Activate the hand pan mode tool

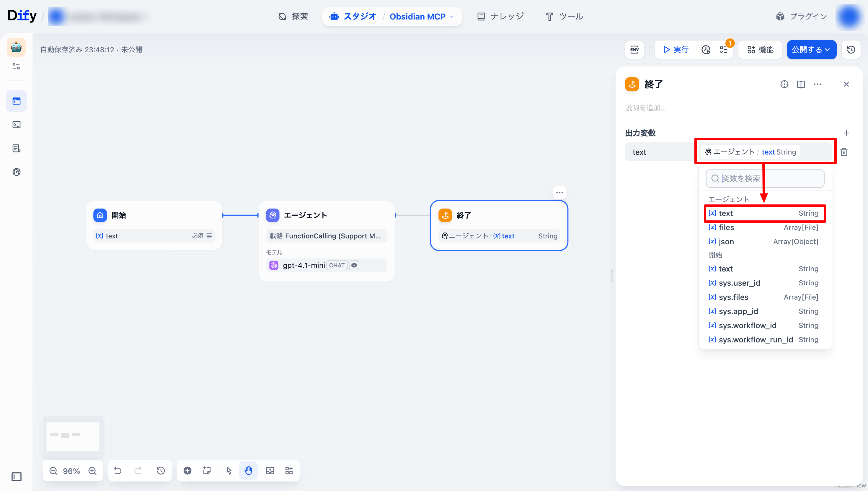[248, 470]
